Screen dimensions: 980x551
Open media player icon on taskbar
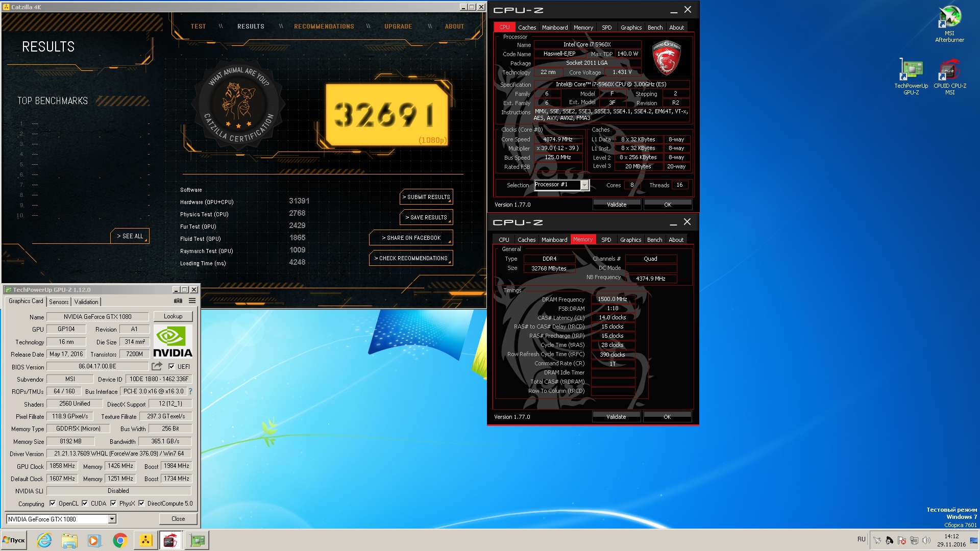click(x=94, y=540)
